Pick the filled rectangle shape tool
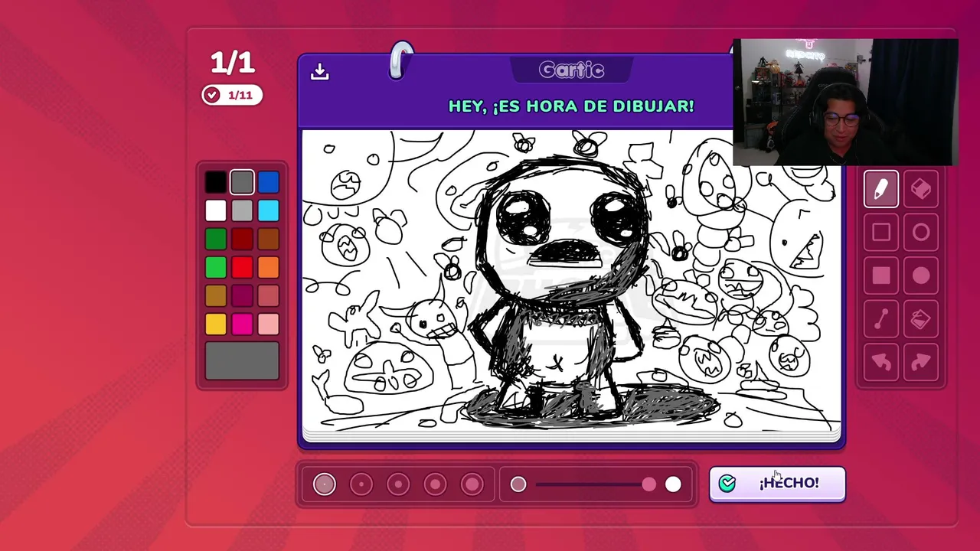980x551 pixels. click(880, 276)
